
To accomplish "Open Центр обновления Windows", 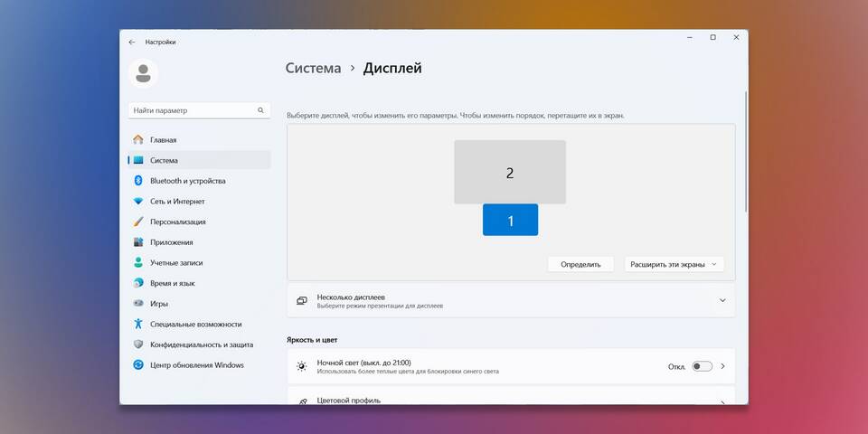I will [x=199, y=365].
